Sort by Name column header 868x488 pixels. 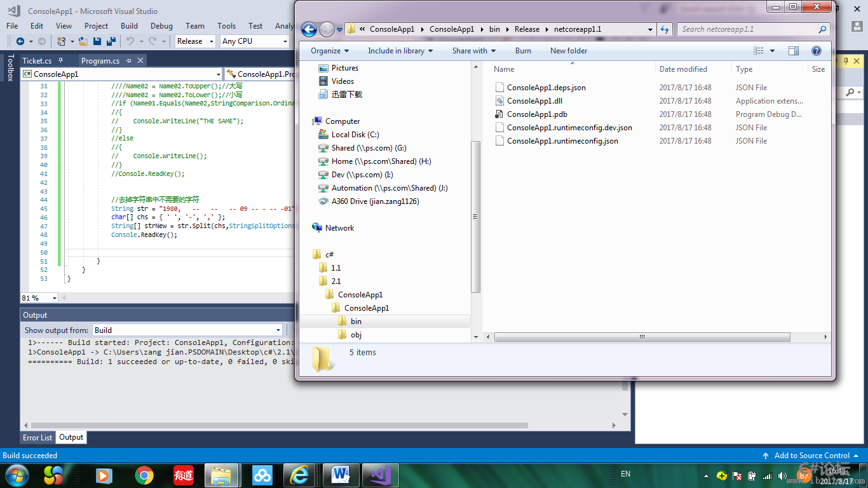click(504, 69)
